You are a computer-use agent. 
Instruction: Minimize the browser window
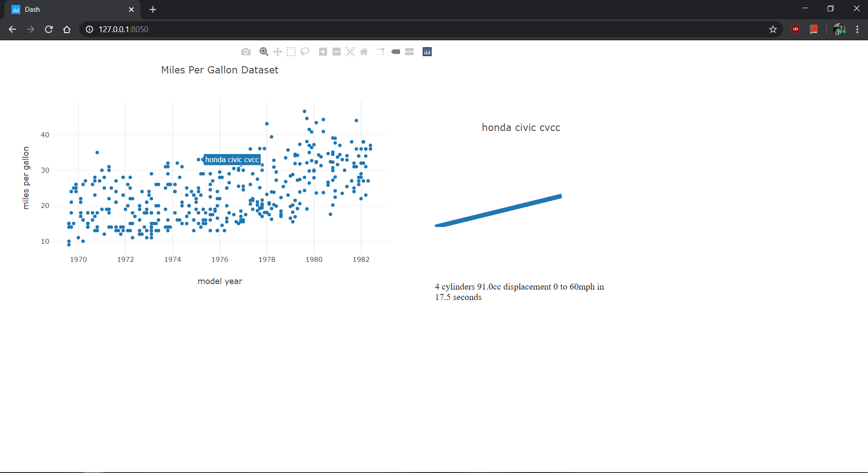point(805,9)
